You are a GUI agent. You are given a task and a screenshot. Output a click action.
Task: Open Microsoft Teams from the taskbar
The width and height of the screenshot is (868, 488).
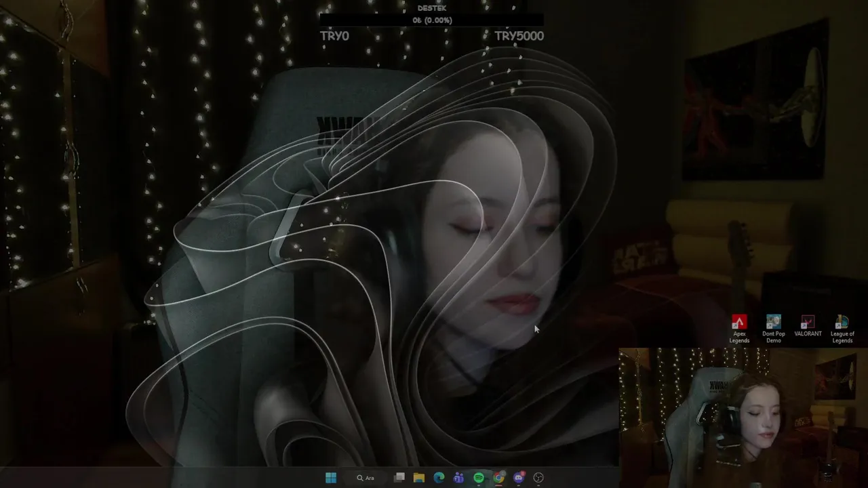coord(459,478)
